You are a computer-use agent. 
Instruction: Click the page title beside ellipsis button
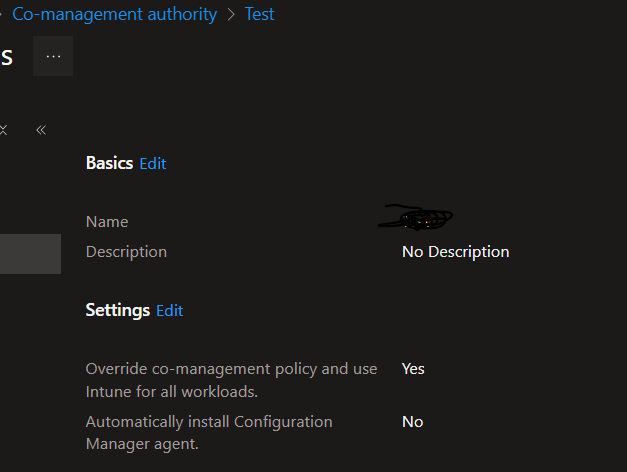pyautogui.click(x=6, y=57)
